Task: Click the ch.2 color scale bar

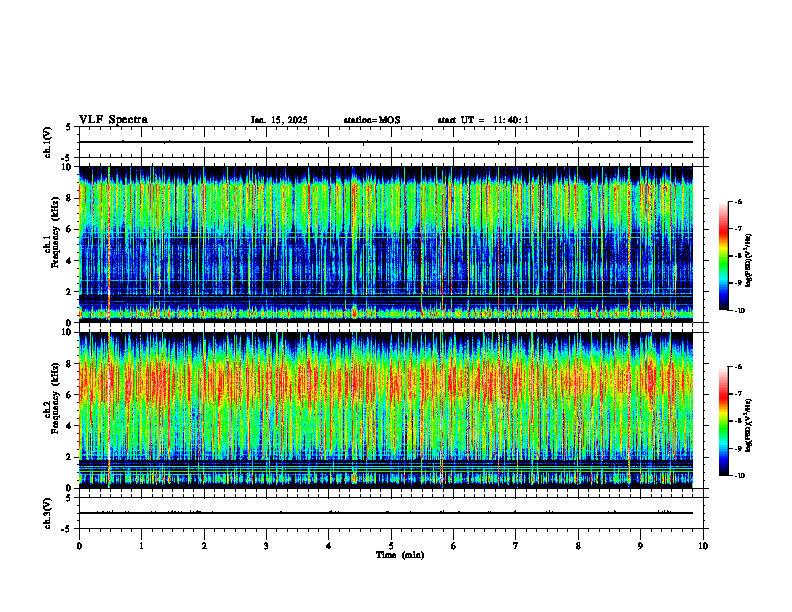Action: click(723, 421)
